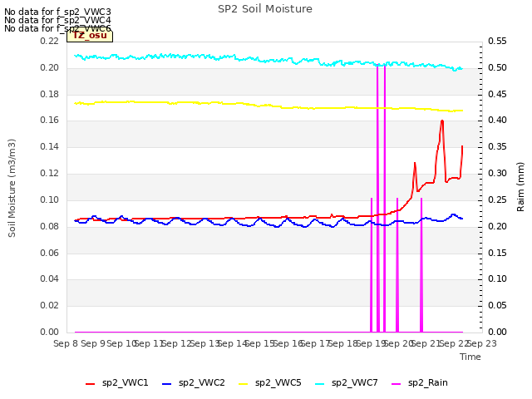
Task: Click the cyan sp2_VWC7 legend color marker
Action: click(x=319, y=384)
